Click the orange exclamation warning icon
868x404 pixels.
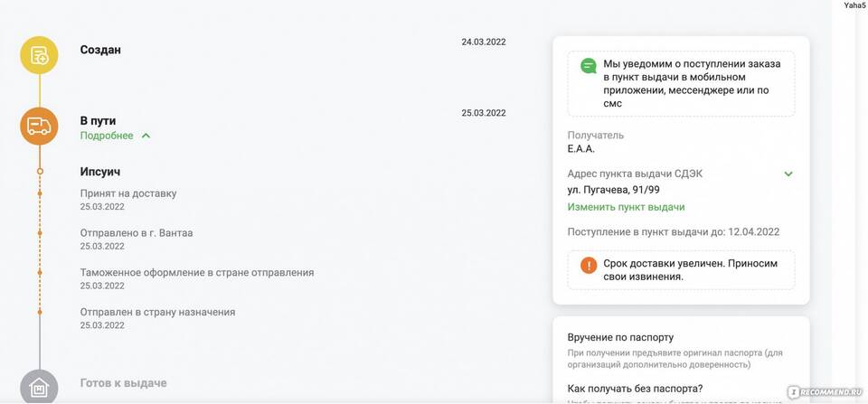pos(589,265)
